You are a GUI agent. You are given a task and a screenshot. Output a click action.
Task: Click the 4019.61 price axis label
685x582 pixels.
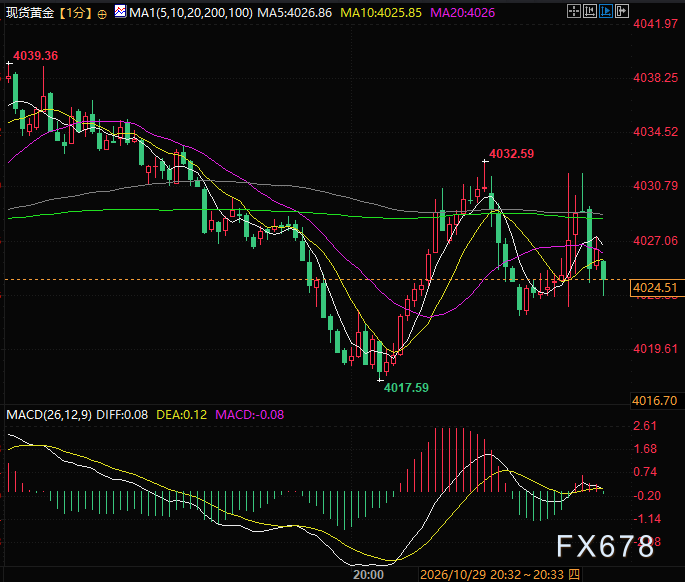(x=656, y=349)
